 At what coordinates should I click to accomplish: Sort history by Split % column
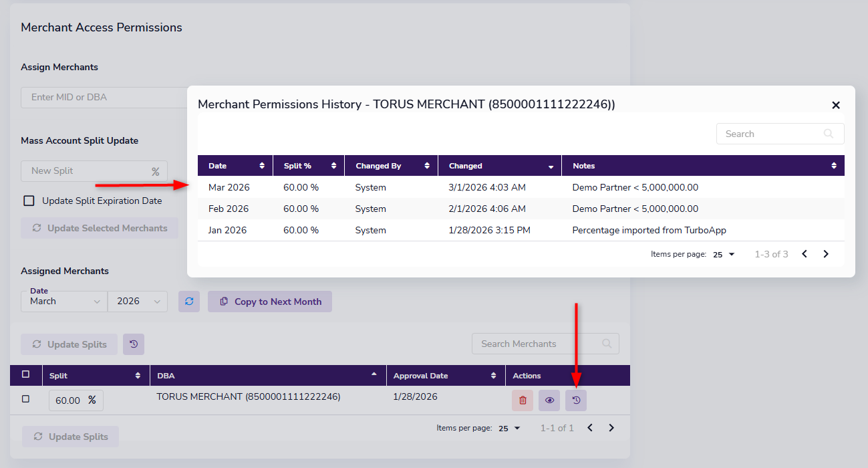(308, 166)
